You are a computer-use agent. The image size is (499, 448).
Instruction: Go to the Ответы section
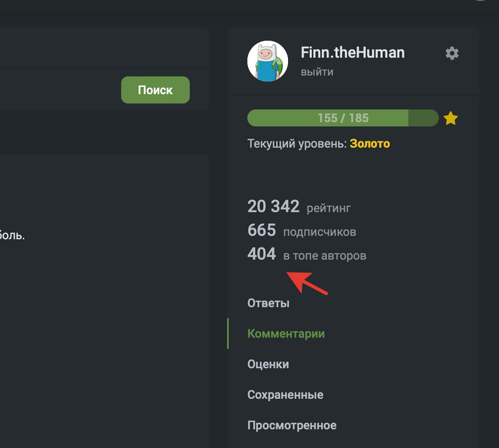(x=268, y=303)
